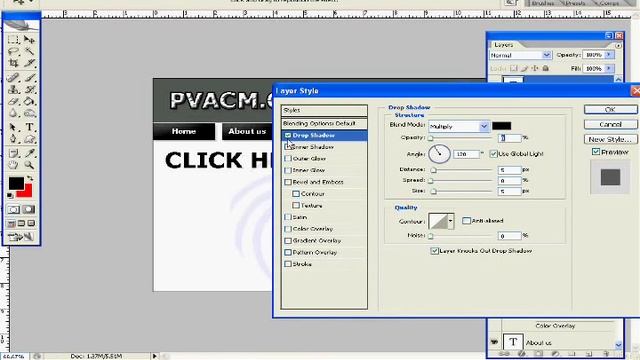The height and width of the screenshot is (360, 640).
Task: Select the Gradient Overlay style row
Action: click(324, 241)
